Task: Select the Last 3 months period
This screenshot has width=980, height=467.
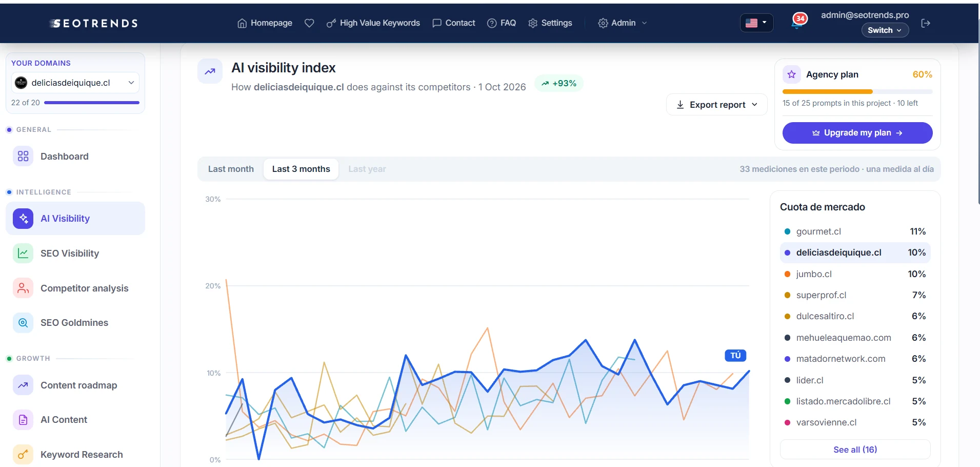Action: 301,169
